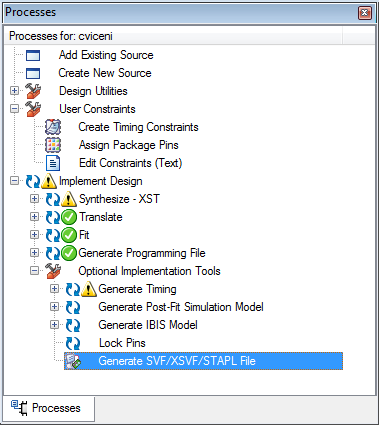
Task: Expand the Design Utilities node
Action: (14, 91)
